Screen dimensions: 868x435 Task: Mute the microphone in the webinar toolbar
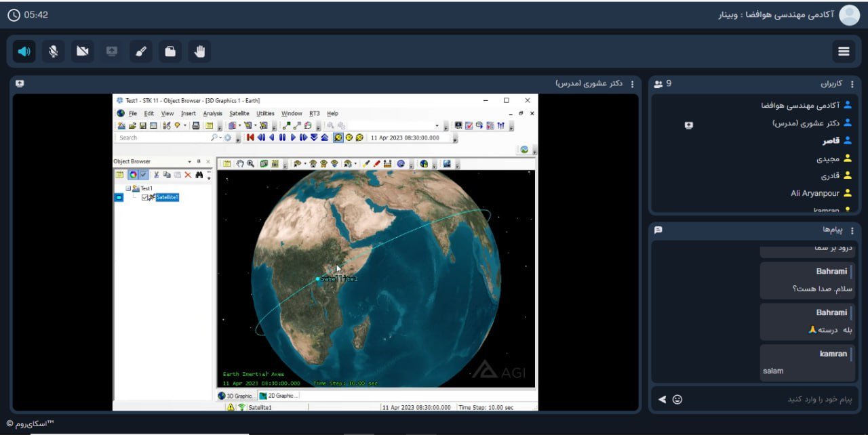pos(53,51)
